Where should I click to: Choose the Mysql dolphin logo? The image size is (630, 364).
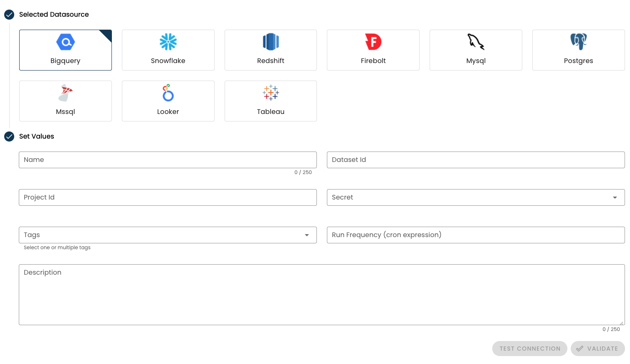pos(476,42)
